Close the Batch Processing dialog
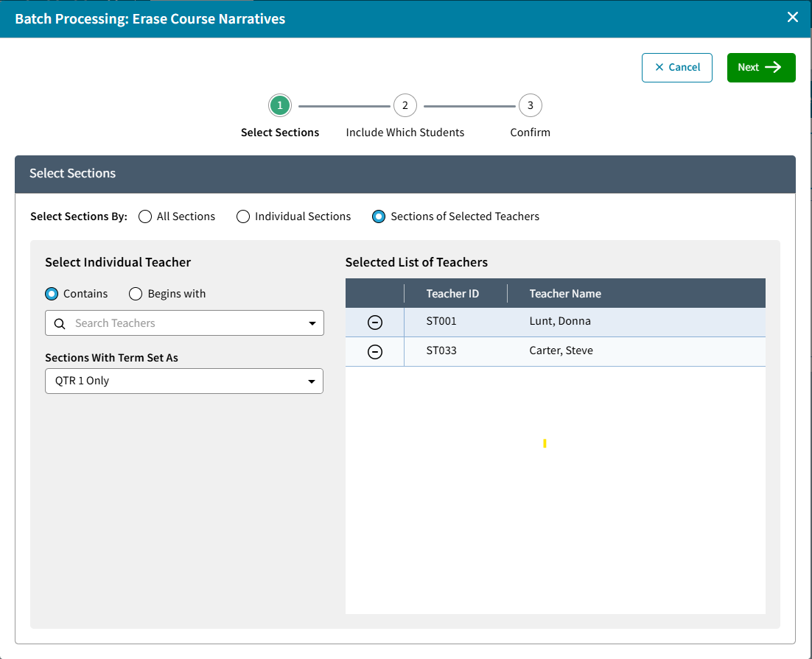 tap(792, 17)
